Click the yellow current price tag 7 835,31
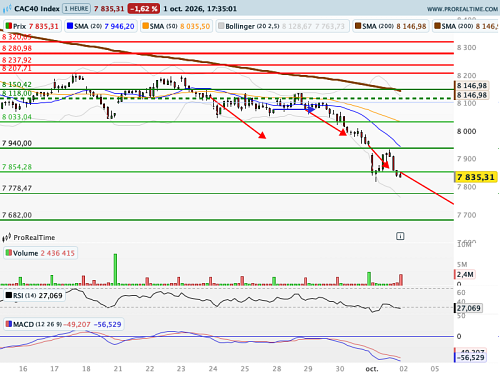Screen dimensions: 500x375 click(x=476, y=177)
